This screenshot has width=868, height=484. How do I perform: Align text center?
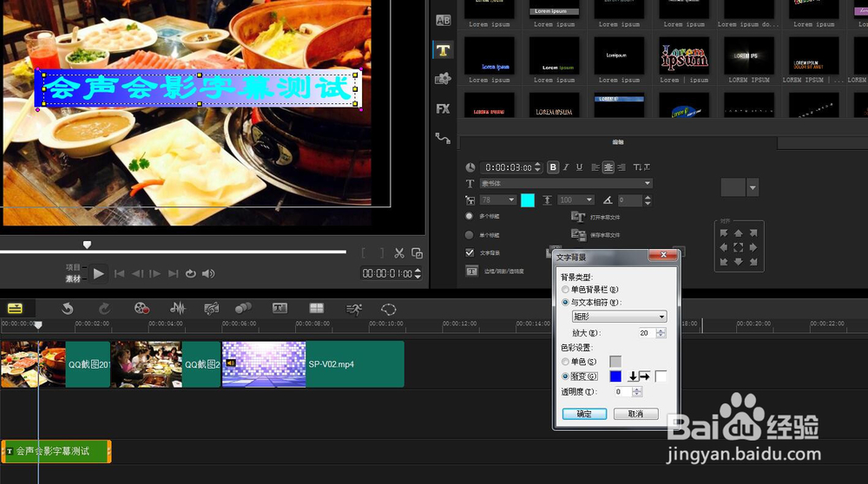coord(608,167)
